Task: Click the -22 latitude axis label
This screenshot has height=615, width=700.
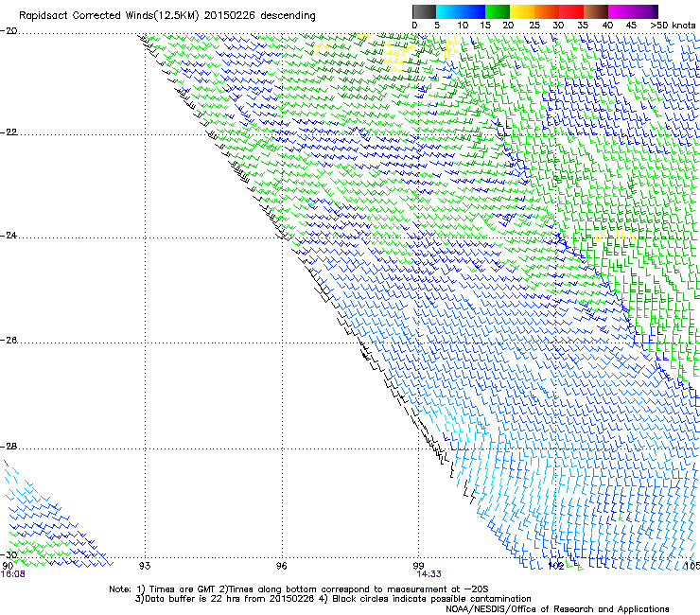Action: tap(9, 132)
